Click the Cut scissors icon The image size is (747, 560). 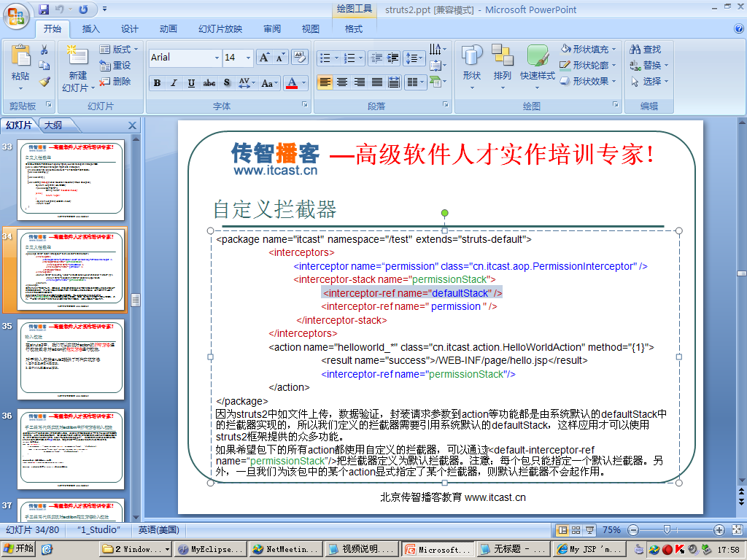point(44,50)
